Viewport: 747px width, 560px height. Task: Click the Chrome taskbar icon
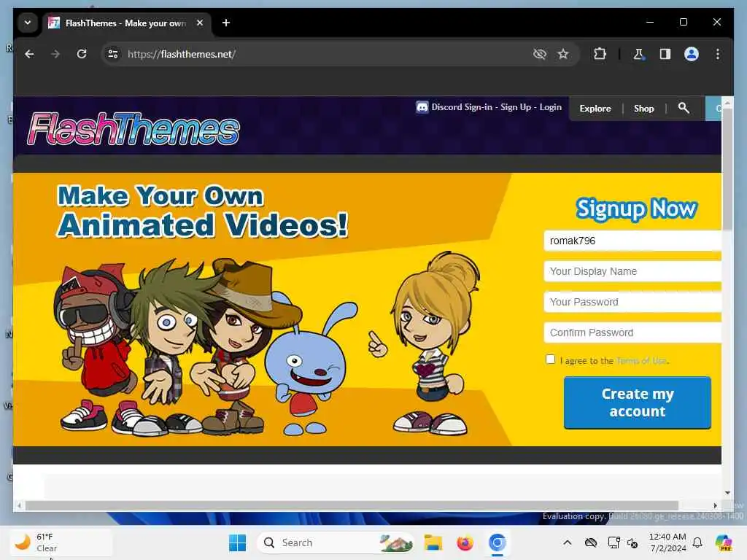pyautogui.click(x=497, y=542)
